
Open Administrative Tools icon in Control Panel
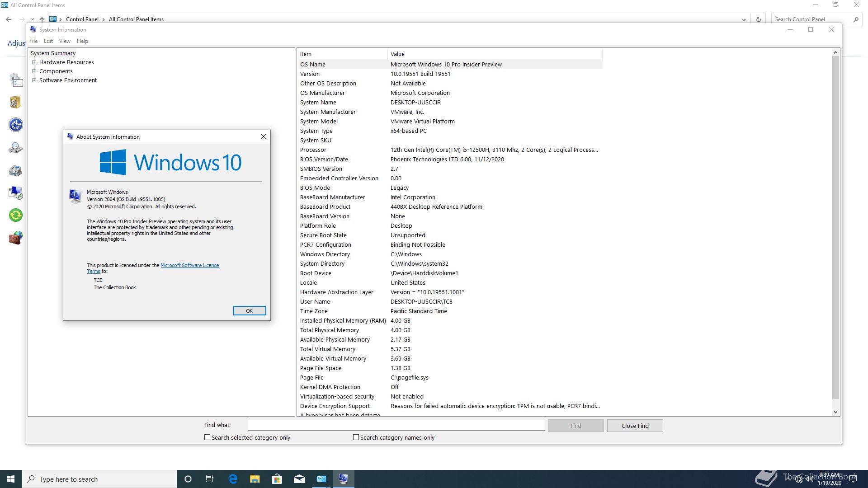[16, 80]
